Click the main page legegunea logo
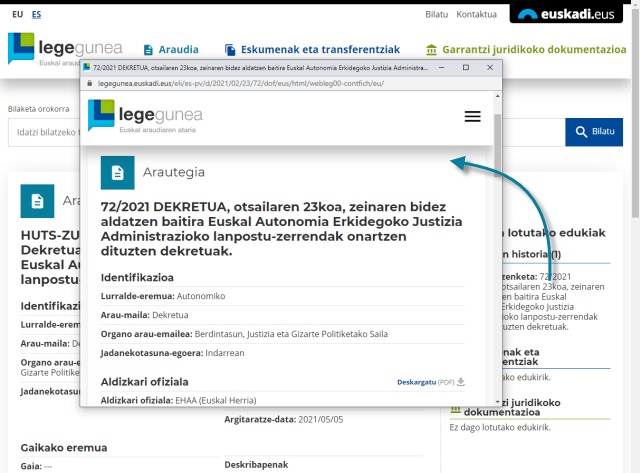Viewport: 640px width, 473px height. click(65, 50)
